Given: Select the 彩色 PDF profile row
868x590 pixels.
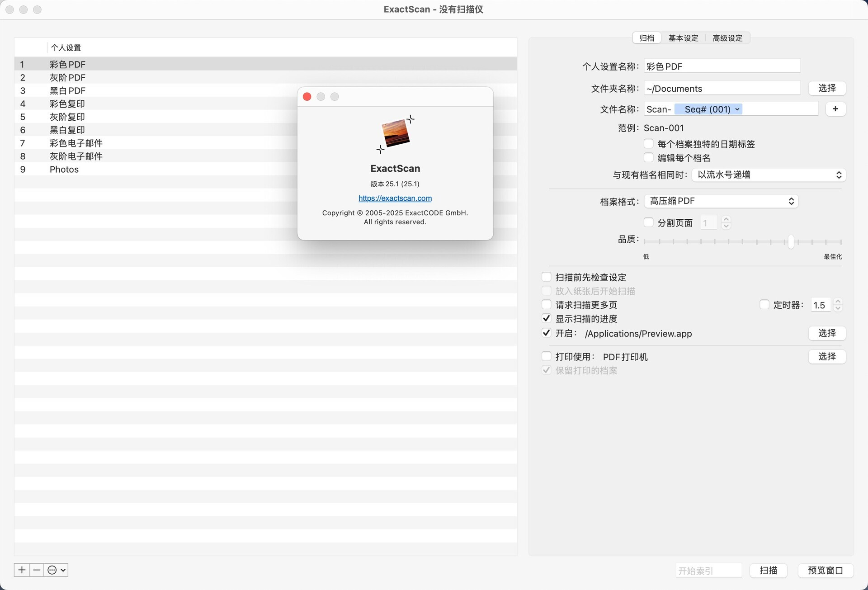Looking at the screenshot, I should tap(265, 64).
